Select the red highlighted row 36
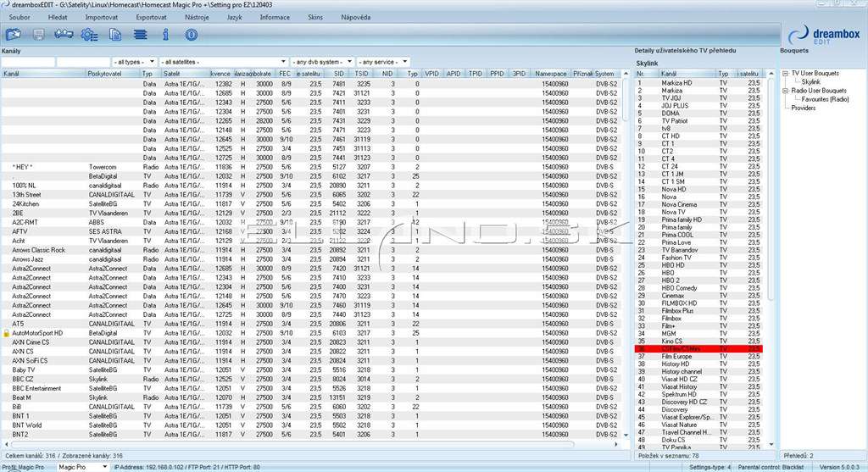This screenshot has width=868, height=472. click(698, 348)
